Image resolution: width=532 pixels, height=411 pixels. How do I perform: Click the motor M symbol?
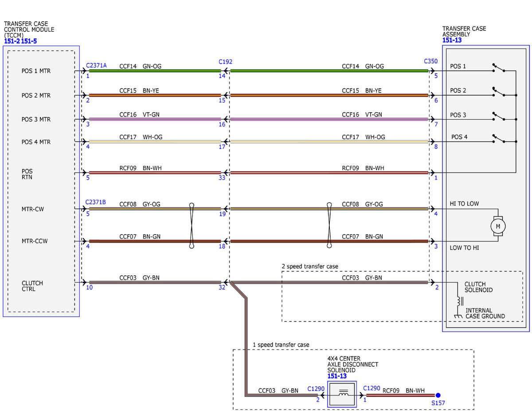point(497,226)
